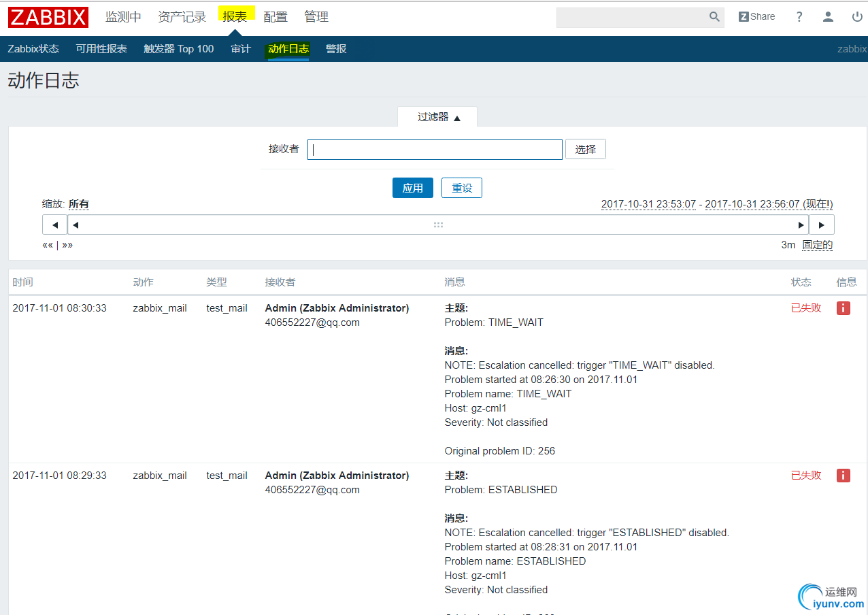Switch to 可用性报表 submenu
Image resolution: width=868 pixels, height=615 pixels.
tap(101, 49)
